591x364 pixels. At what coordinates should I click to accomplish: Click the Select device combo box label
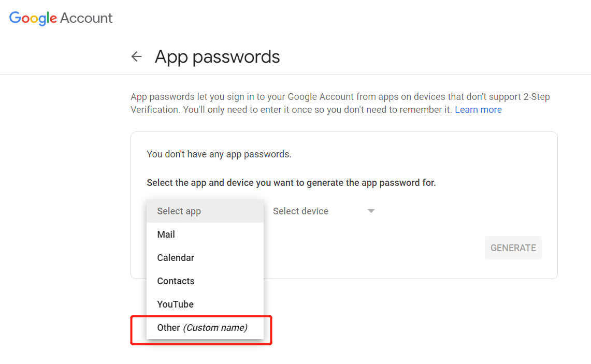pos(300,211)
